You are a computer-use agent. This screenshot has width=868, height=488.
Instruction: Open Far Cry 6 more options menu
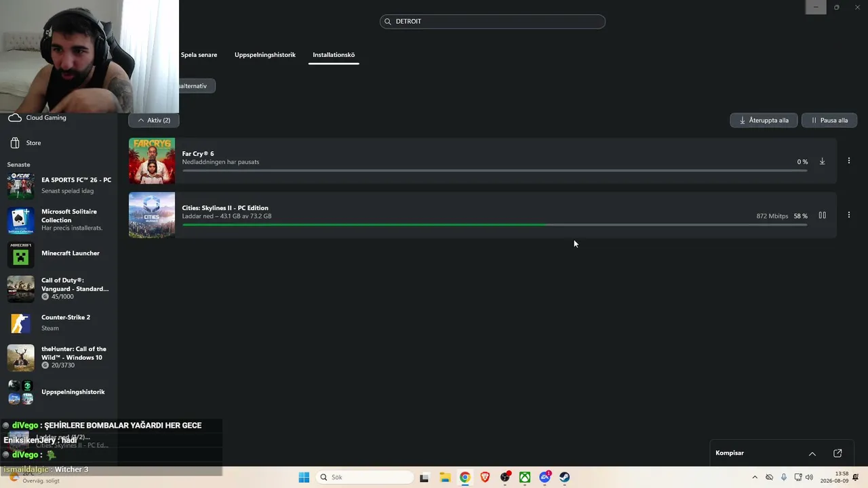click(x=848, y=161)
